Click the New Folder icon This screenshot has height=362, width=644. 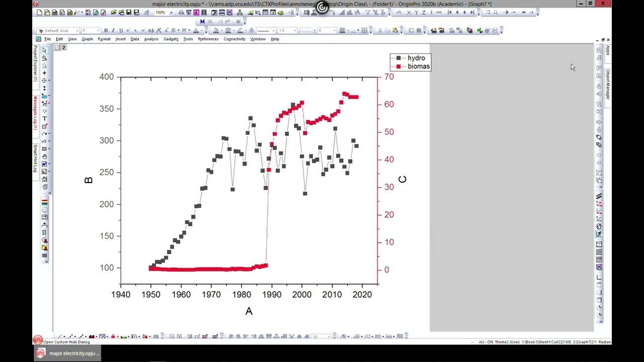pos(47,12)
